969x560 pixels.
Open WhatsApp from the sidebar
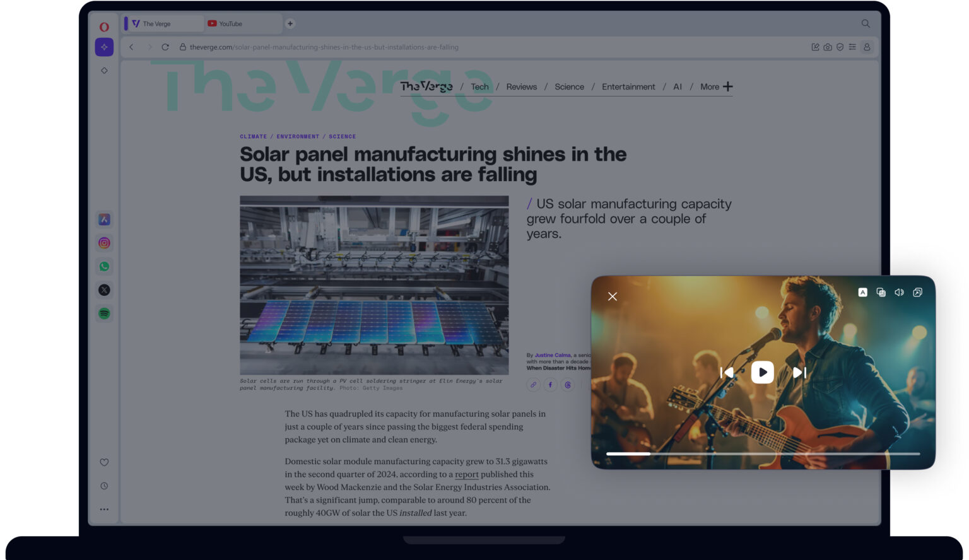point(104,266)
